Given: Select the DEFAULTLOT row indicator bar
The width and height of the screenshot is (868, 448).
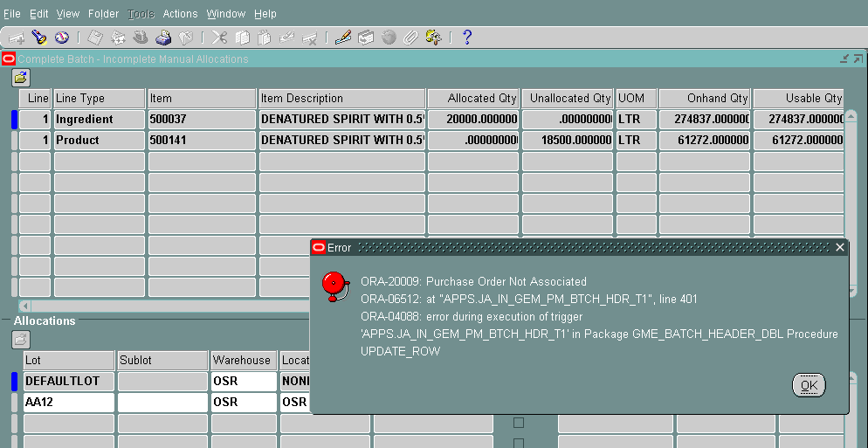Looking at the screenshot, I should click(x=14, y=382).
